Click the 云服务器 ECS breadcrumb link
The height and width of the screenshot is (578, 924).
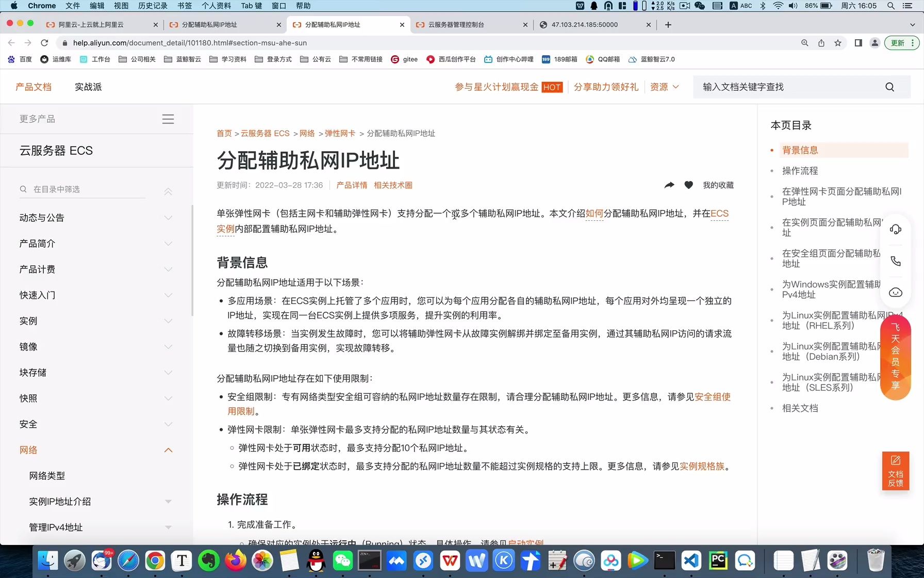click(265, 133)
